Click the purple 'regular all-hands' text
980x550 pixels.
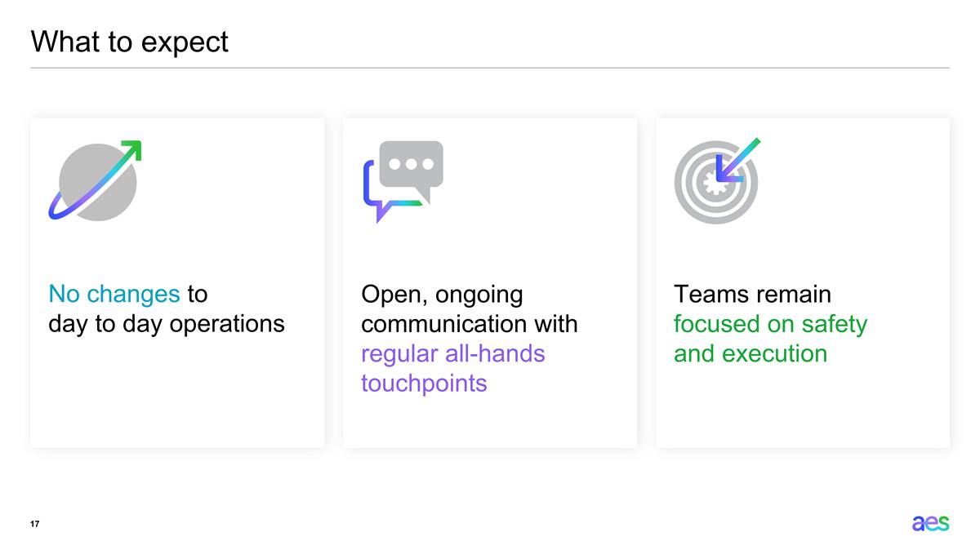click(452, 353)
